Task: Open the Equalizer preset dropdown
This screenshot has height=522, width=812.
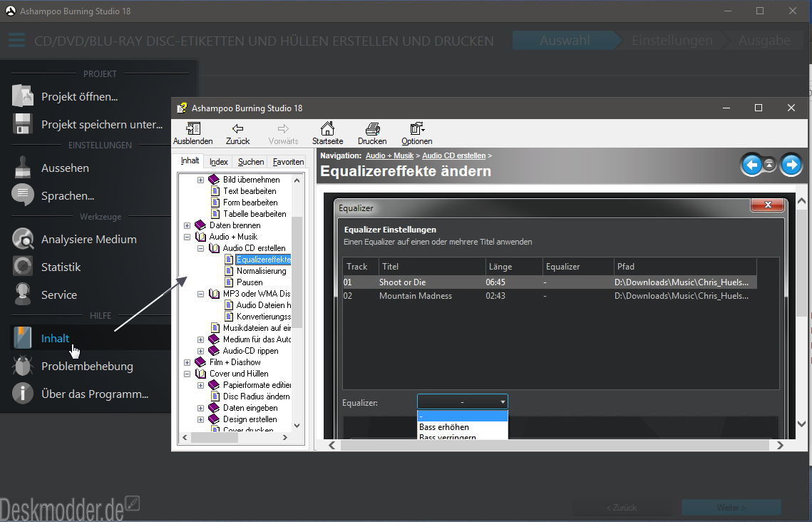Action: point(463,402)
